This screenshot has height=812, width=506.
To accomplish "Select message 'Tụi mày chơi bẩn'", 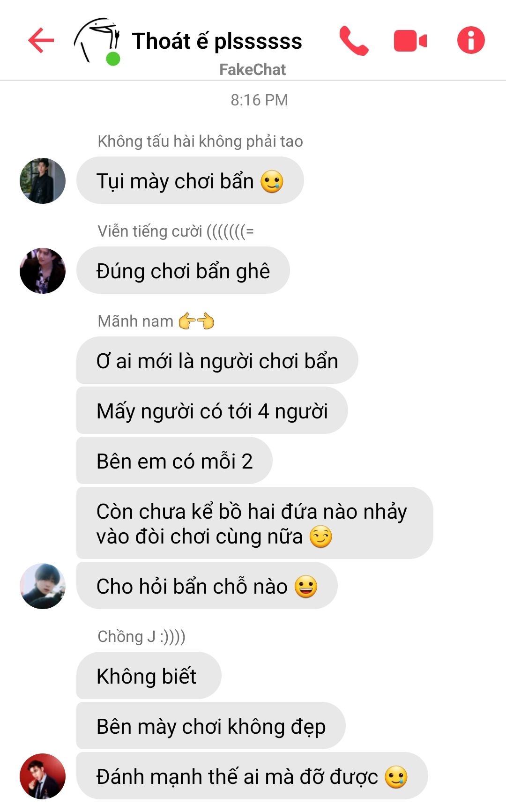I will 190,180.
